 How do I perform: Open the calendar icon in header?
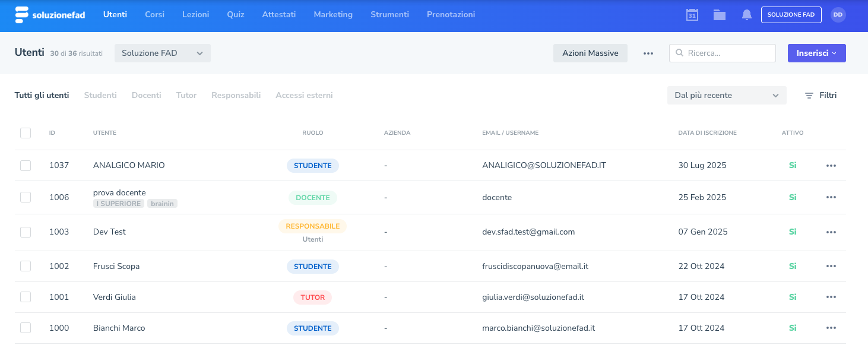692,15
